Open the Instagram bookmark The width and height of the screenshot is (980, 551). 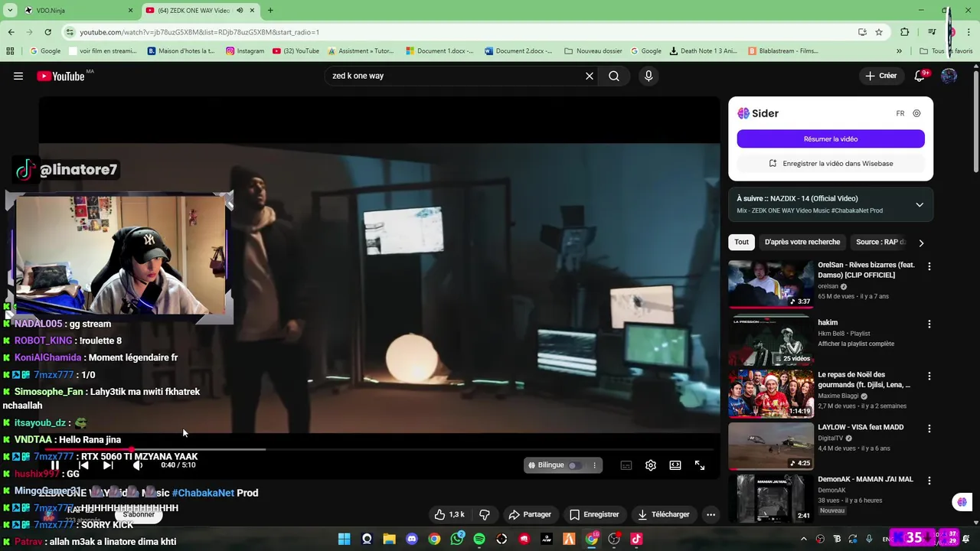coord(245,51)
